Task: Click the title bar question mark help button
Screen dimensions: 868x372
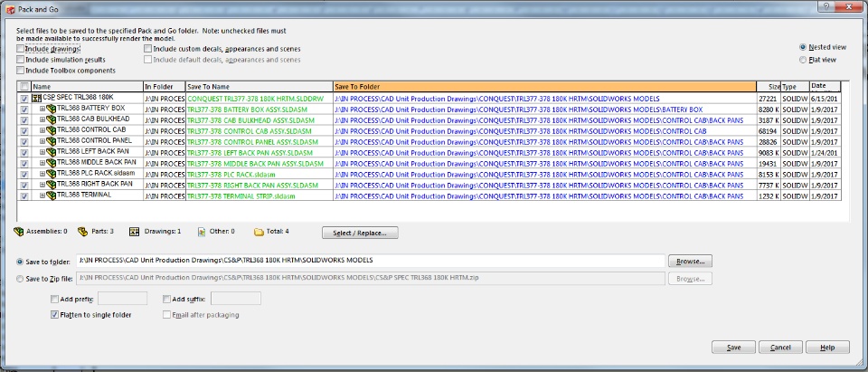Action: point(826,5)
